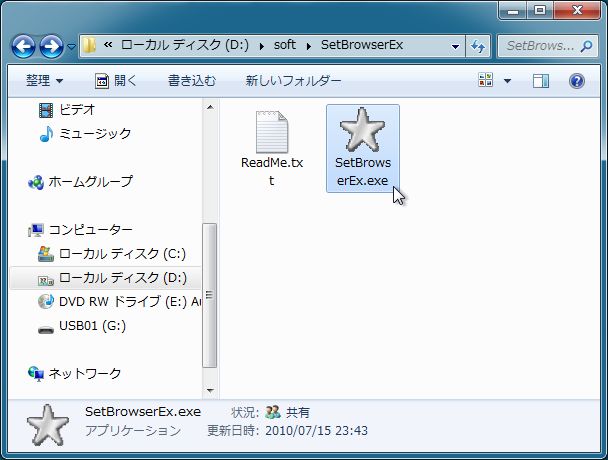Viewport: 608px width, 460px height.
Task: Select USB01 (G:) in navigation pane
Action: 92,326
